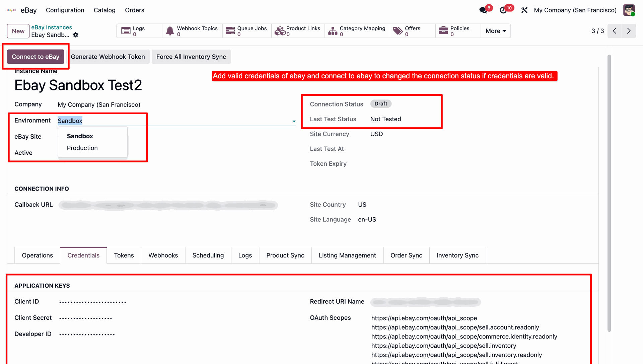
Task: Select Sandbox in the Environment list
Action: click(80, 136)
